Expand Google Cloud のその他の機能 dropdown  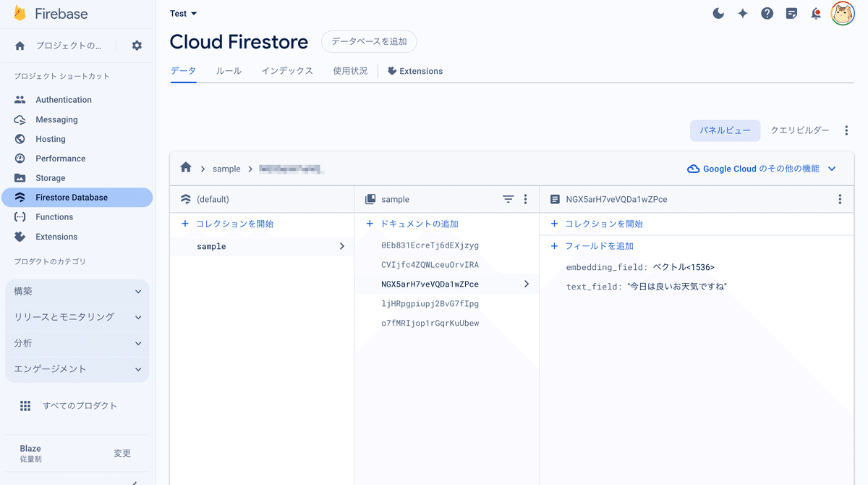point(762,169)
